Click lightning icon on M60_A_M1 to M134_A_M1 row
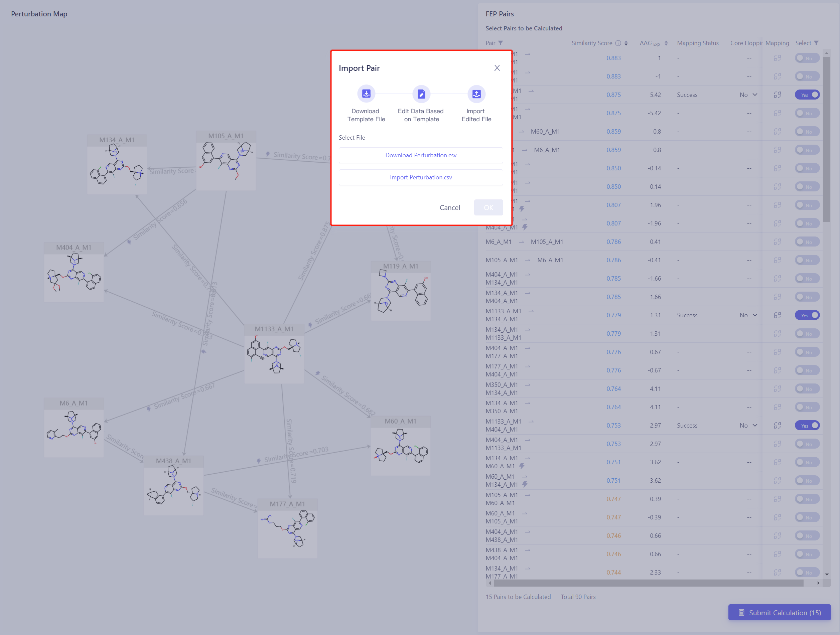This screenshot has height=635, width=840. click(x=525, y=485)
